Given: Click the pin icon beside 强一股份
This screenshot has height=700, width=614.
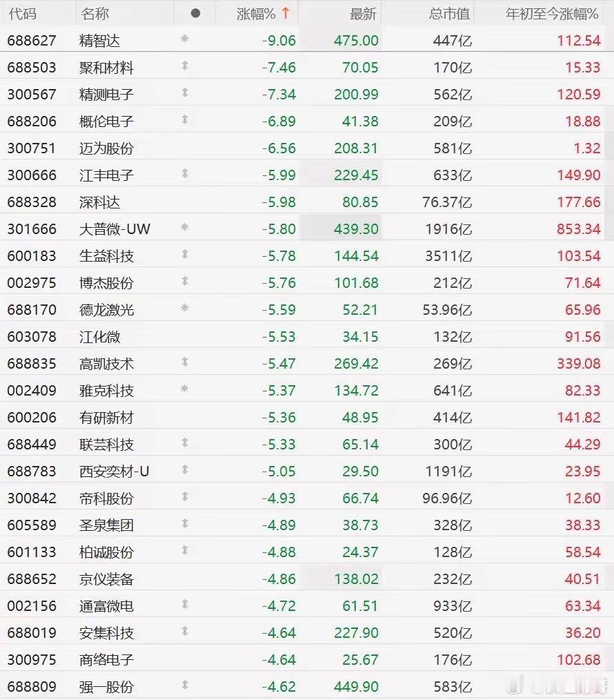Looking at the screenshot, I should click(x=185, y=686).
